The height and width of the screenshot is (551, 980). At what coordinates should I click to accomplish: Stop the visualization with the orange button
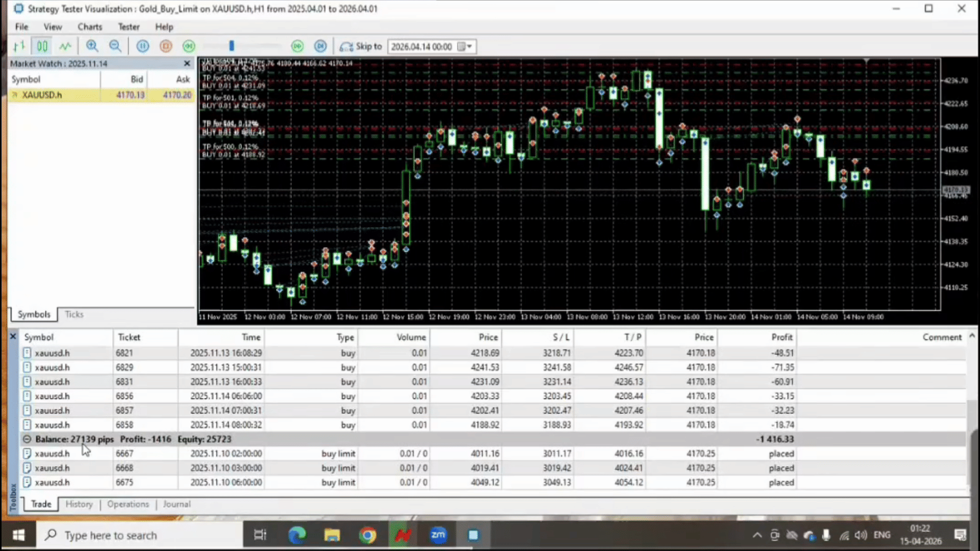[166, 46]
